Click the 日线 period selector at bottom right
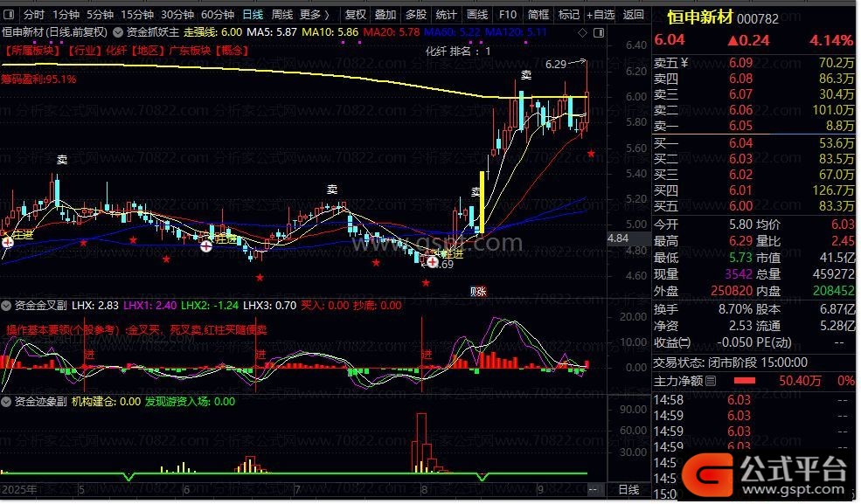861x504 pixels. pos(628,490)
